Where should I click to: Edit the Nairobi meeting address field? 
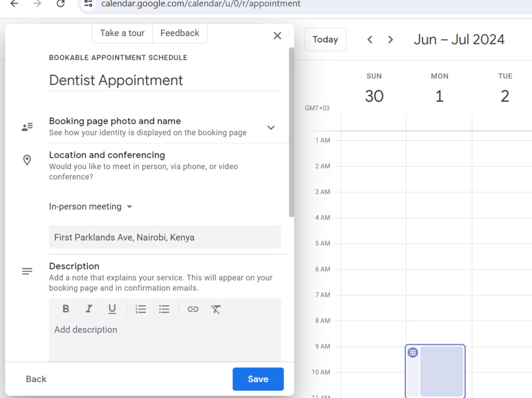pos(165,237)
